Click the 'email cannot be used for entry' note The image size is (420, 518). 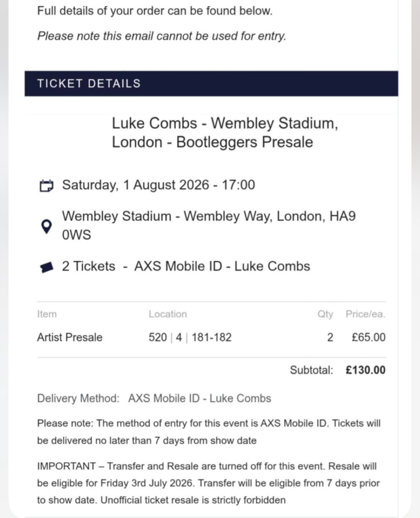162,36
